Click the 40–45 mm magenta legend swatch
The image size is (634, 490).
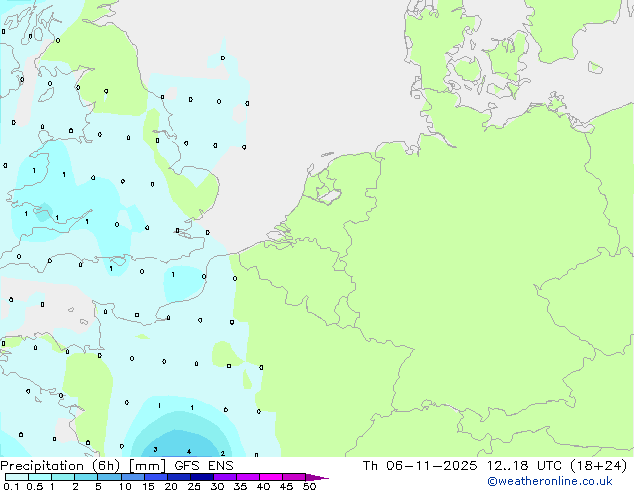click(271, 477)
